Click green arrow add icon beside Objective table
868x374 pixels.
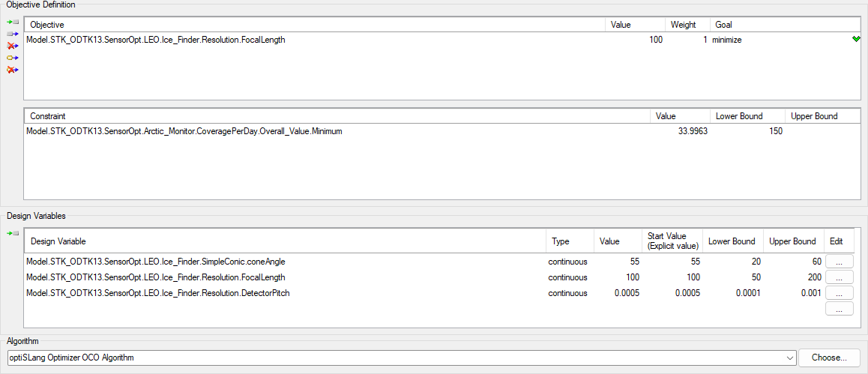(12, 22)
